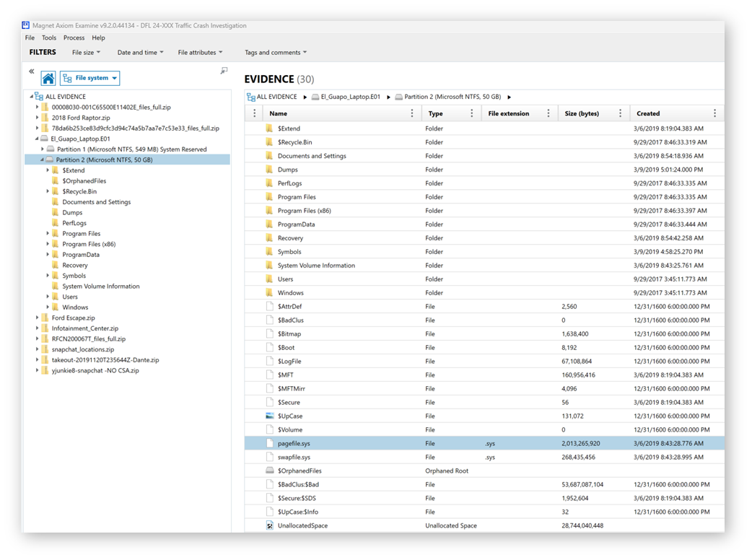Select $OrphanedFiles folder in the tree

[84, 180]
